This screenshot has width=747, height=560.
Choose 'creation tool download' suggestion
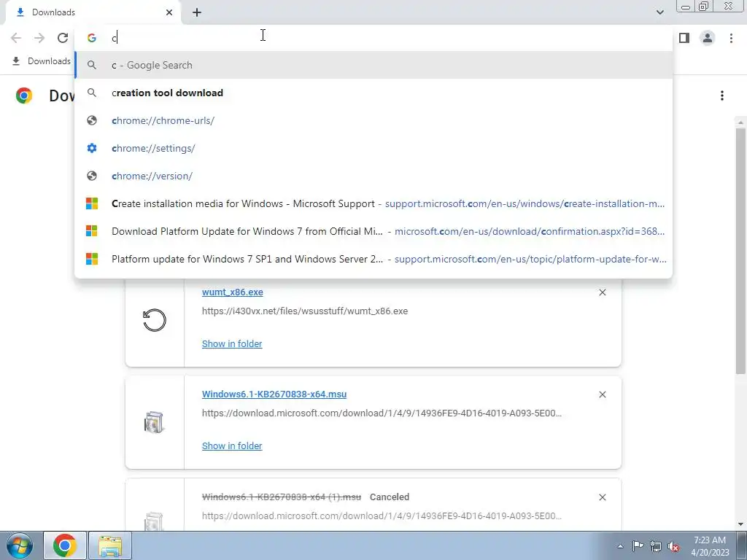373,93
